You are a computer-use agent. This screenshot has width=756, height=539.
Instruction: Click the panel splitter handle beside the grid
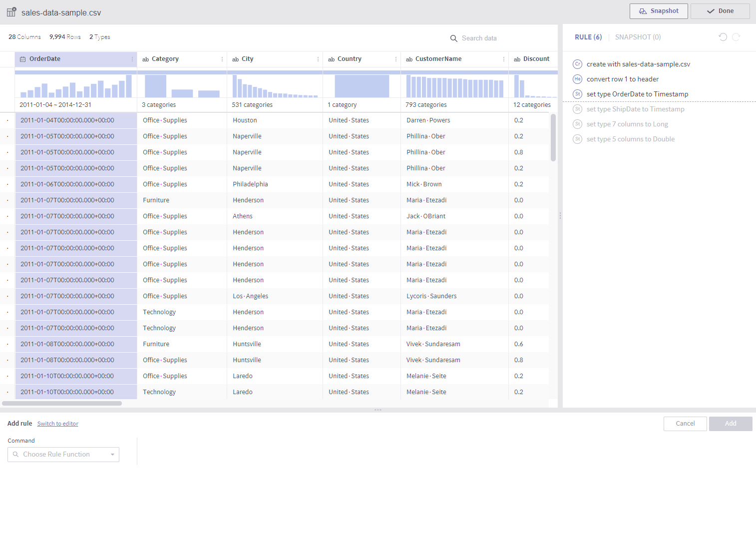click(560, 216)
